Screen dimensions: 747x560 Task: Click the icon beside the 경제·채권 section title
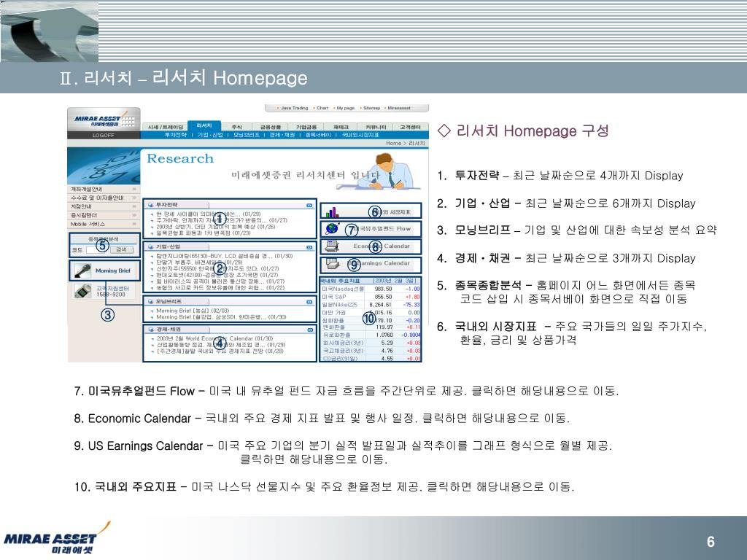click(151, 329)
